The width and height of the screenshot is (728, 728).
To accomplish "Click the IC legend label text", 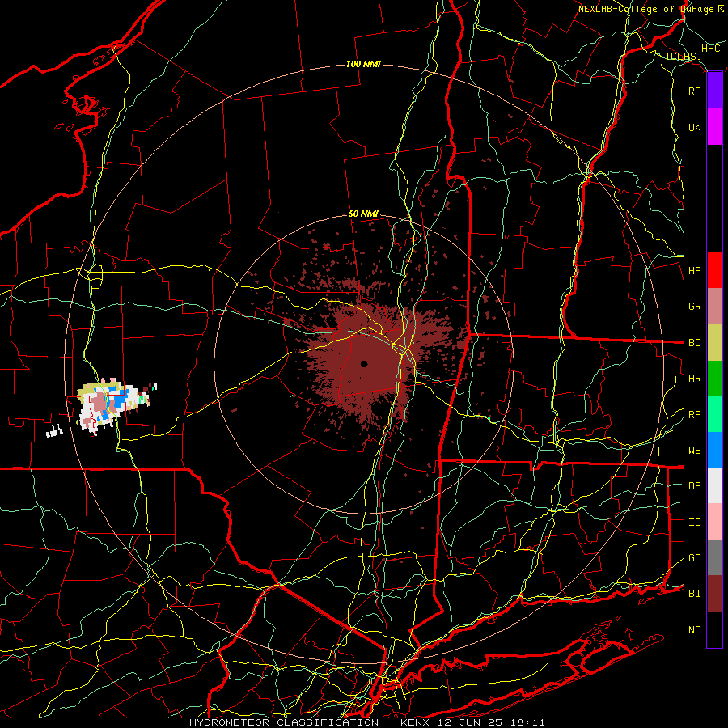I will pos(695,522).
